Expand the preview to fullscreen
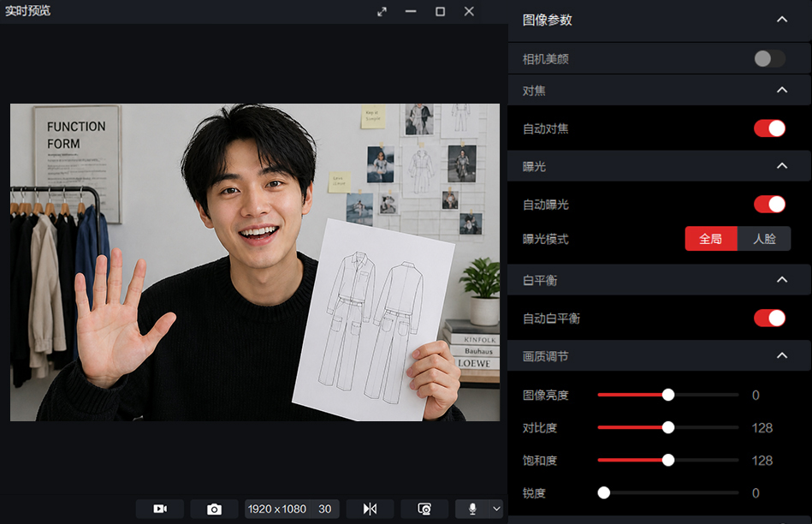Viewport: 812px width, 524px height. pyautogui.click(x=382, y=11)
